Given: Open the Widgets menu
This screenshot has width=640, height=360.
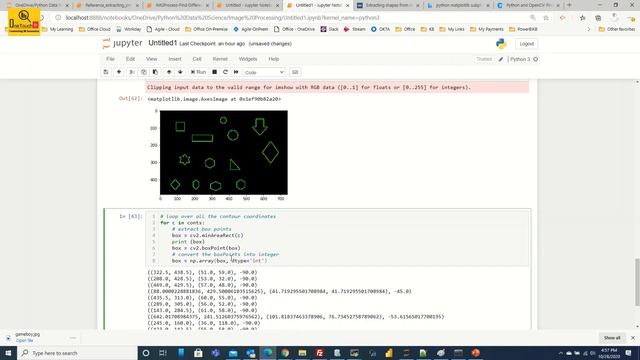Looking at the screenshot, I should click(x=248, y=59).
